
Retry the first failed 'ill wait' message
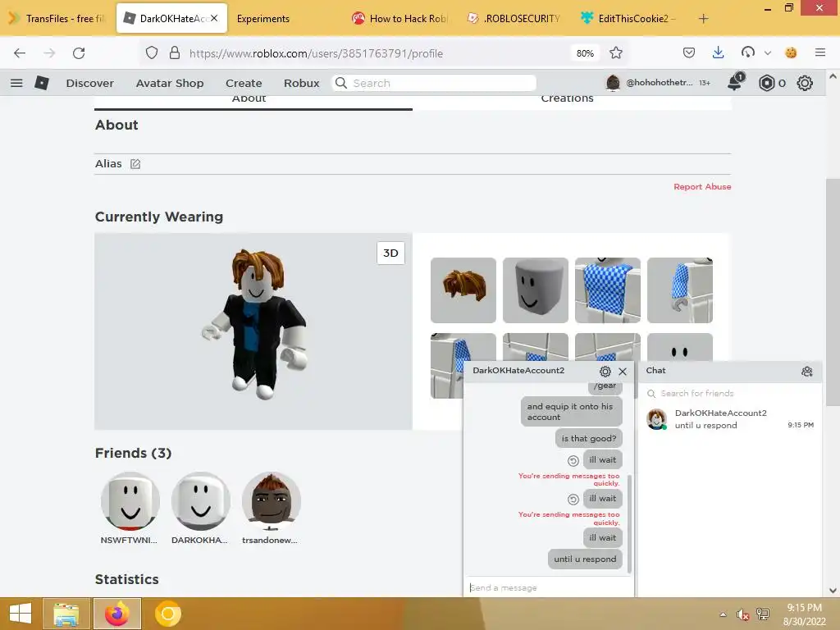tap(573, 461)
